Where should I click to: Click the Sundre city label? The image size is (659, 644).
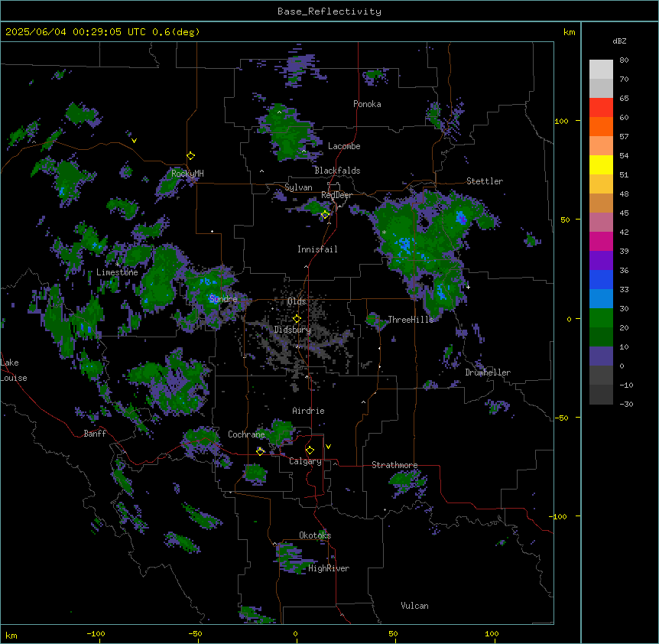point(223,299)
